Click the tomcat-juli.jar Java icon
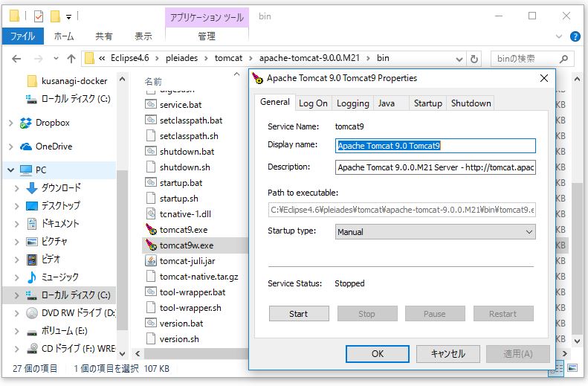 pyautogui.click(x=151, y=261)
